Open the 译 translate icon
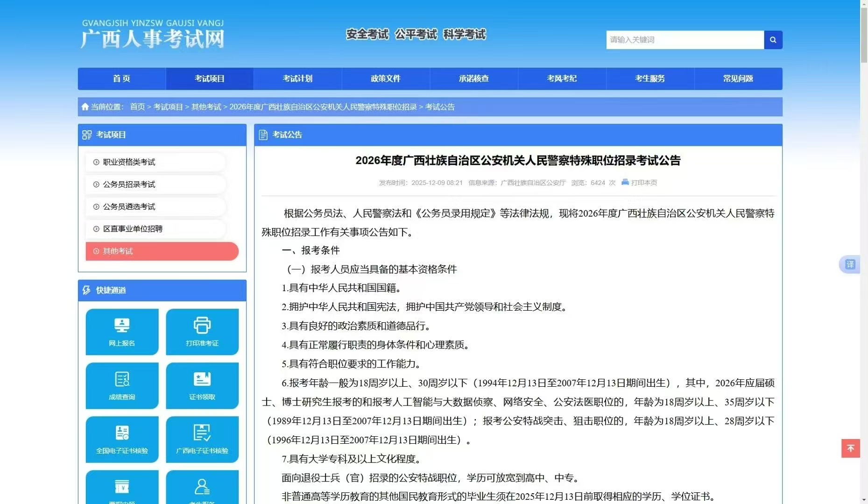This screenshot has width=868, height=504. pyautogui.click(x=851, y=264)
